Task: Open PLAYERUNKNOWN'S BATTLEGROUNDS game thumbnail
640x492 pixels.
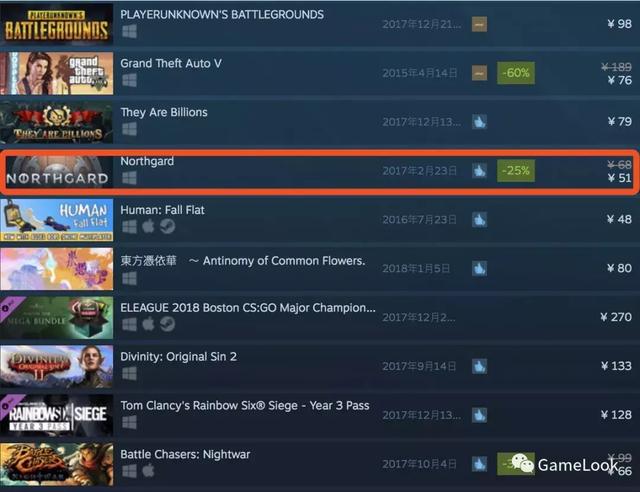Action: click(x=57, y=24)
